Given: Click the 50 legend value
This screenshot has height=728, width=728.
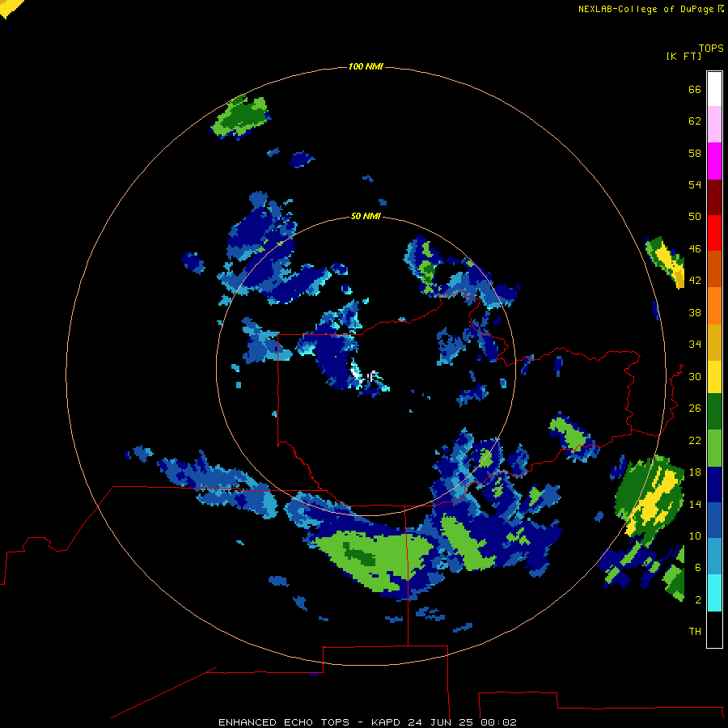Looking at the screenshot, I should [695, 217].
